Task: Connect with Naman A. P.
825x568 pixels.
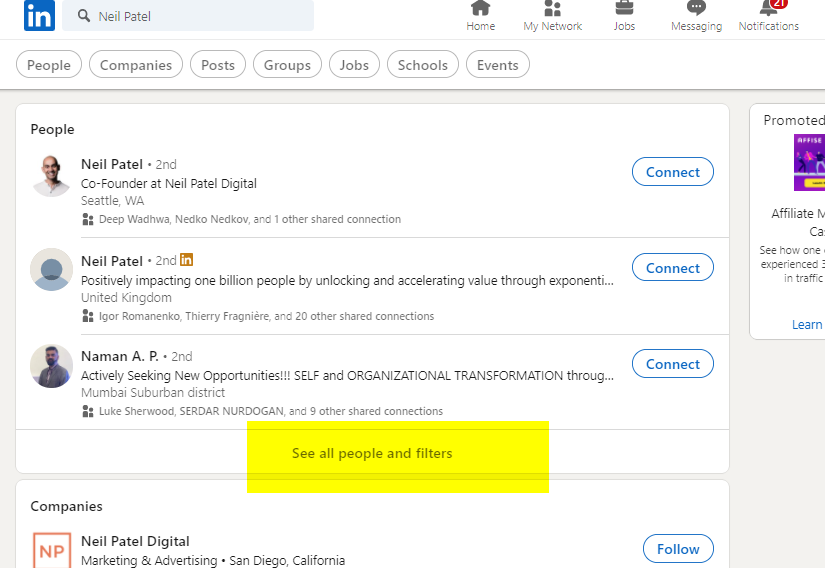Action: (x=672, y=363)
